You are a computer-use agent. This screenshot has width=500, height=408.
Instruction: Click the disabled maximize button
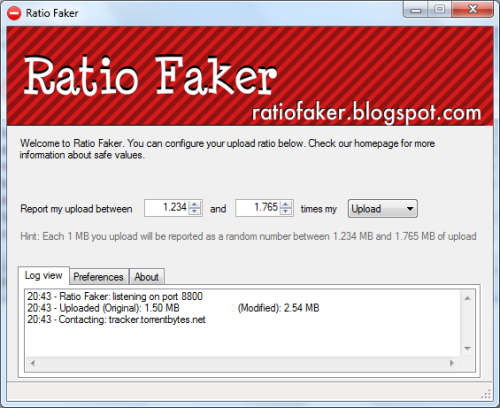(440, 9)
